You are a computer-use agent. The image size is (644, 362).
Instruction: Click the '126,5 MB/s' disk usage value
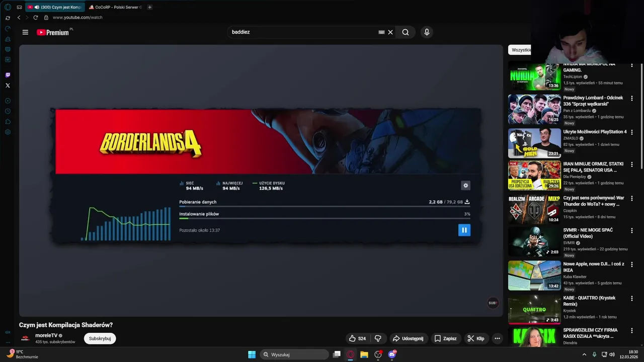pos(271,188)
